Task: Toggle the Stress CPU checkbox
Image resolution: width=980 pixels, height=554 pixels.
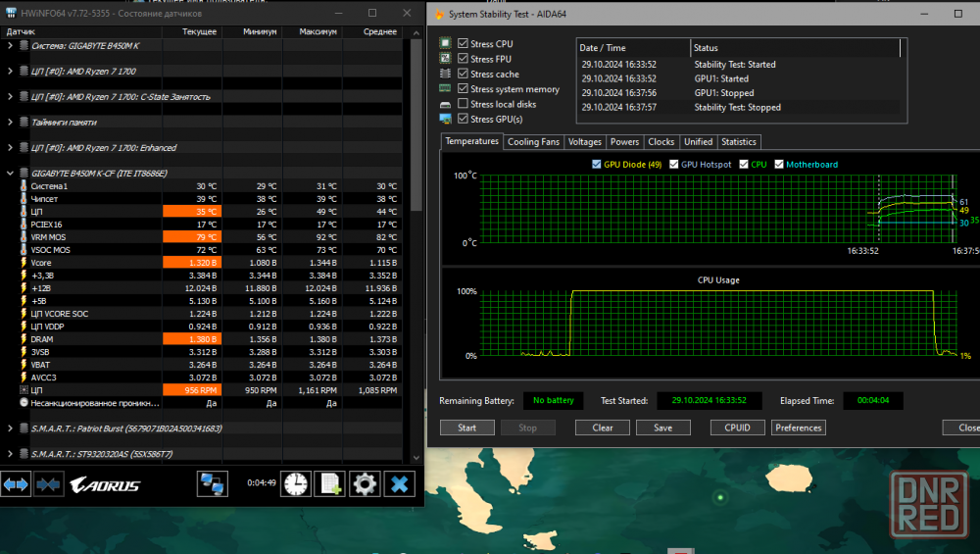Action: coord(464,43)
